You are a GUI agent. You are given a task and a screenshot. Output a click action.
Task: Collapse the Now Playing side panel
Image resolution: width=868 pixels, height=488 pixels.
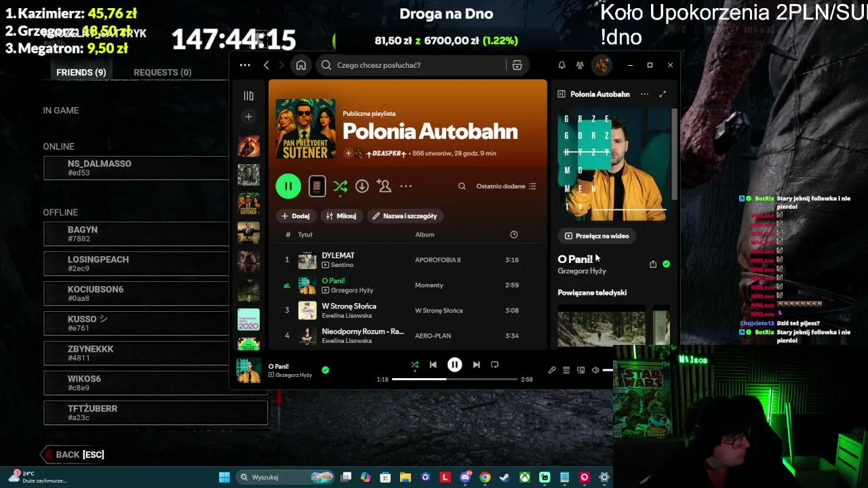click(561, 94)
